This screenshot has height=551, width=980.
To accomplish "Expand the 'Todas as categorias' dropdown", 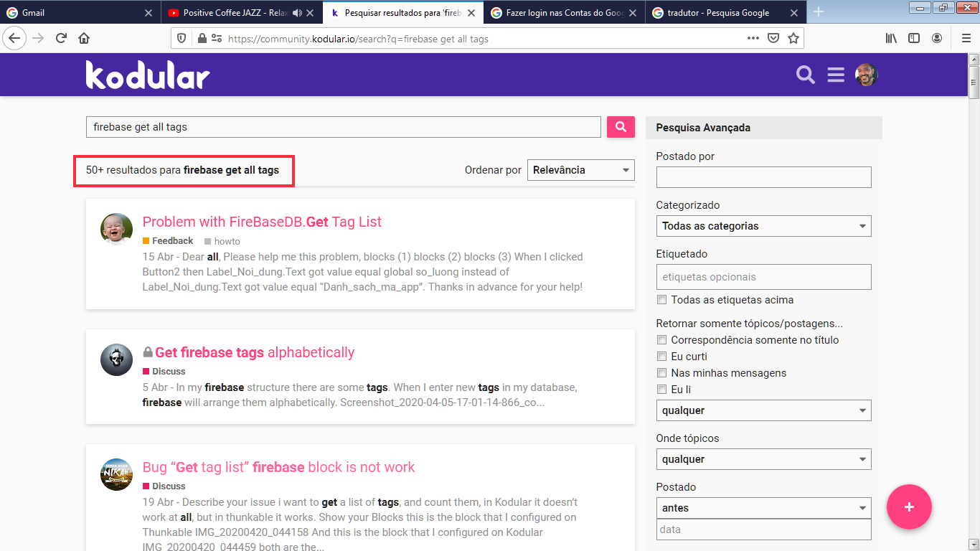I will (763, 226).
